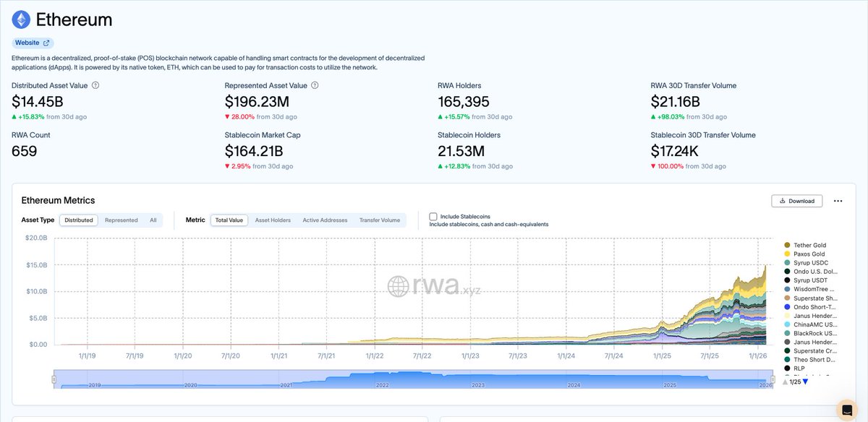868x422 pixels.
Task: Toggle Syrup USDC legend entry
Action: pos(806,263)
